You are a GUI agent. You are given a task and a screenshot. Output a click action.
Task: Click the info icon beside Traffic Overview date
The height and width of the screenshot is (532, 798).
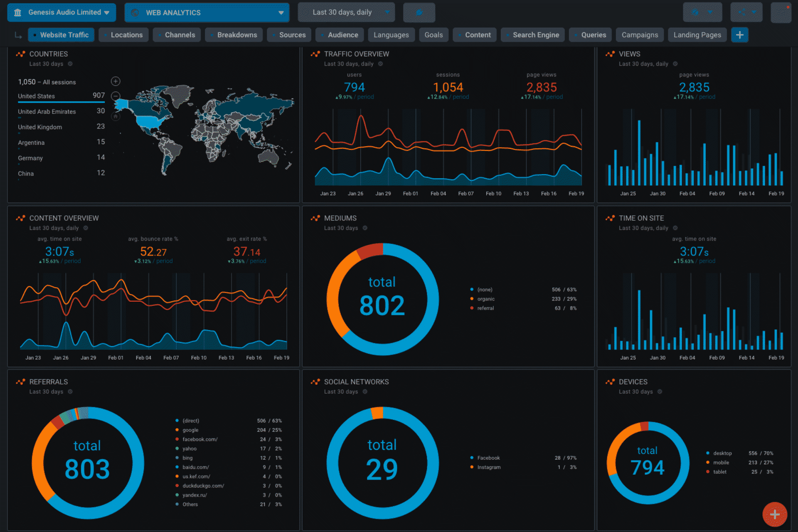point(380,64)
